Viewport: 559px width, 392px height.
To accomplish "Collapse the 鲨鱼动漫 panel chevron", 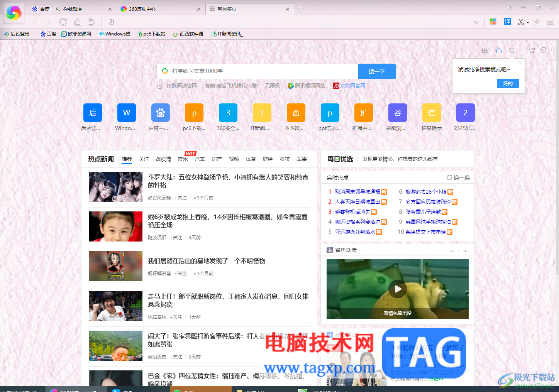I will click(x=452, y=251).
